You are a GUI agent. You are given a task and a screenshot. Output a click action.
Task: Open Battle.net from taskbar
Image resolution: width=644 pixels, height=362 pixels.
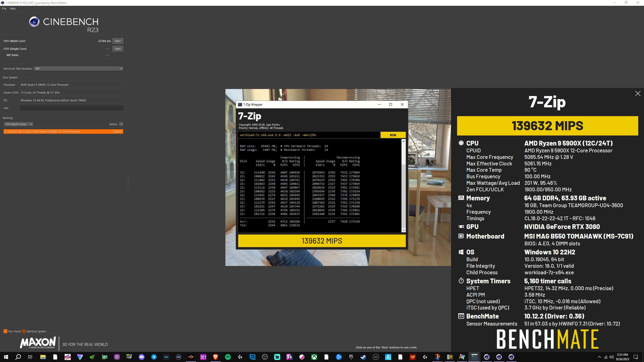coord(339,357)
